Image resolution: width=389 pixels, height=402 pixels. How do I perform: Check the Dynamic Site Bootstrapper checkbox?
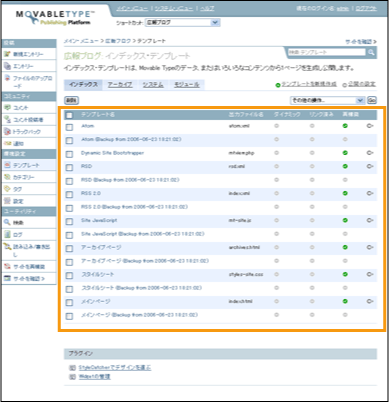click(x=69, y=154)
